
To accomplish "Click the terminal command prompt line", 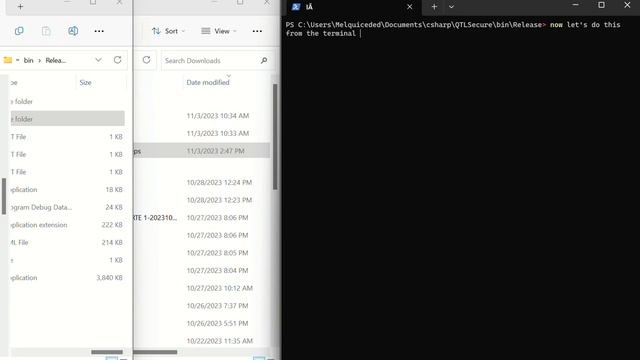I will (453, 29).
